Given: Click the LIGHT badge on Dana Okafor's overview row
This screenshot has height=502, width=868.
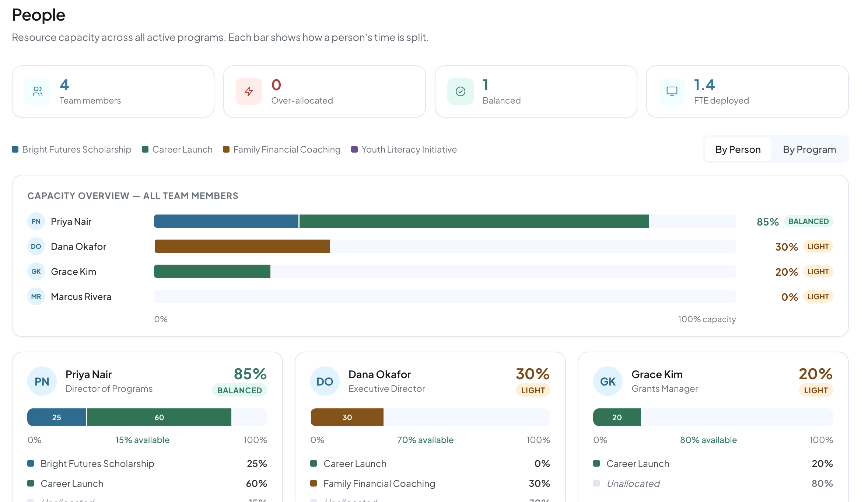Looking at the screenshot, I should click(818, 246).
